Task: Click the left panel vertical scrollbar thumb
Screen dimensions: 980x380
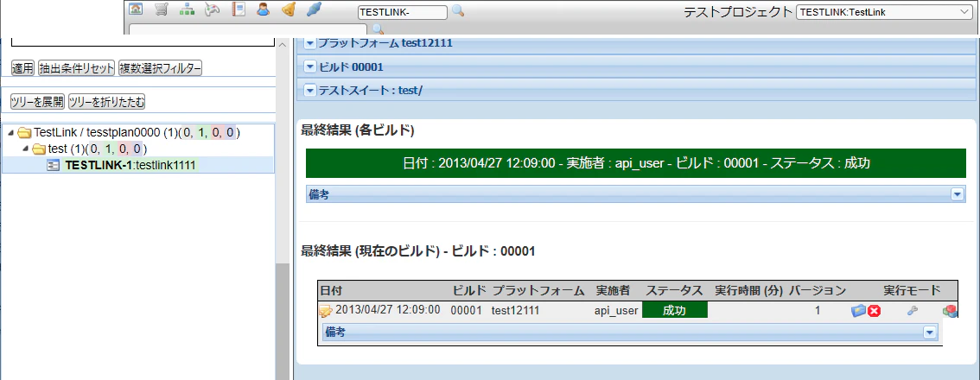Action: [283, 321]
